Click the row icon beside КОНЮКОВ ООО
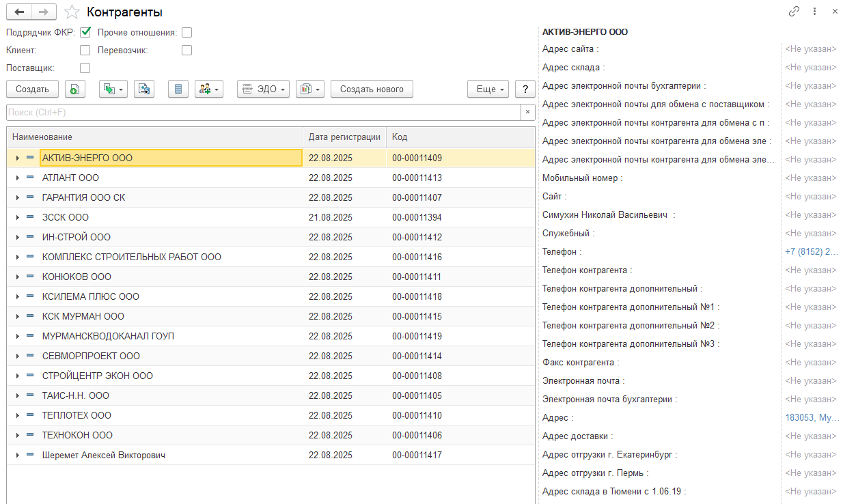The image size is (843, 504). (30, 277)
